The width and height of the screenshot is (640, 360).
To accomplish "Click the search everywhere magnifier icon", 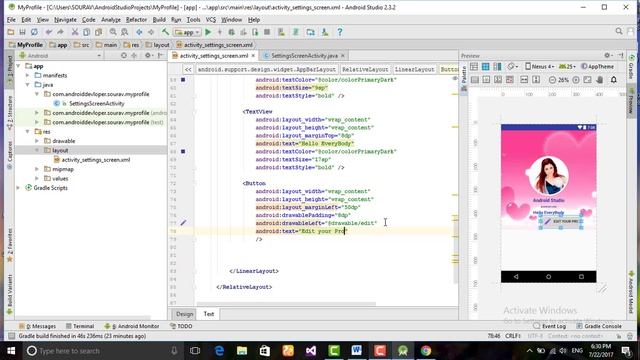I will (619, 31).
